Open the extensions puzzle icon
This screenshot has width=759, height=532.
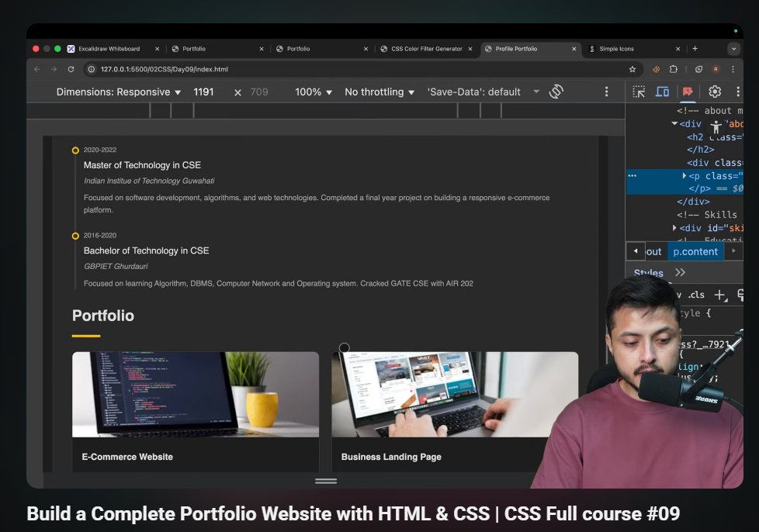[674, 69]
